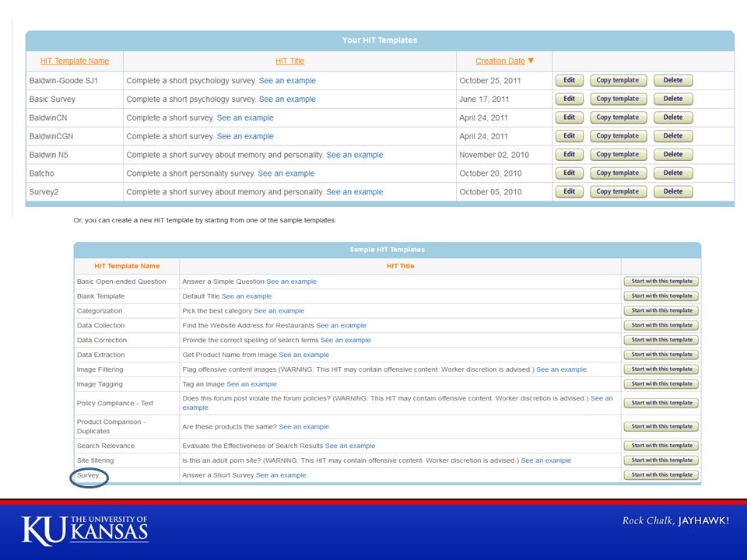Edit the Baldwin N5 template
Viewport: 747px width, 560px height.
coord(570,155)
